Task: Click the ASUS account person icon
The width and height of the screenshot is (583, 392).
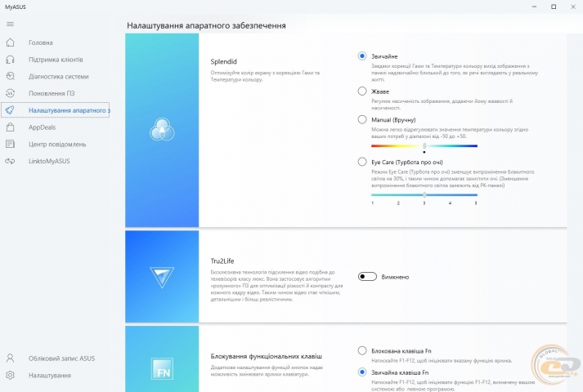Action: (11, 359)
